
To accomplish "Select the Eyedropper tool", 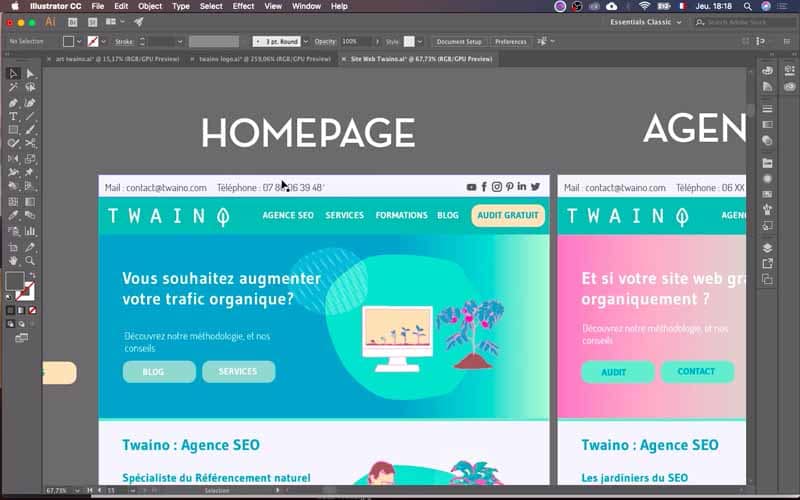I will [x=13, y=216].
